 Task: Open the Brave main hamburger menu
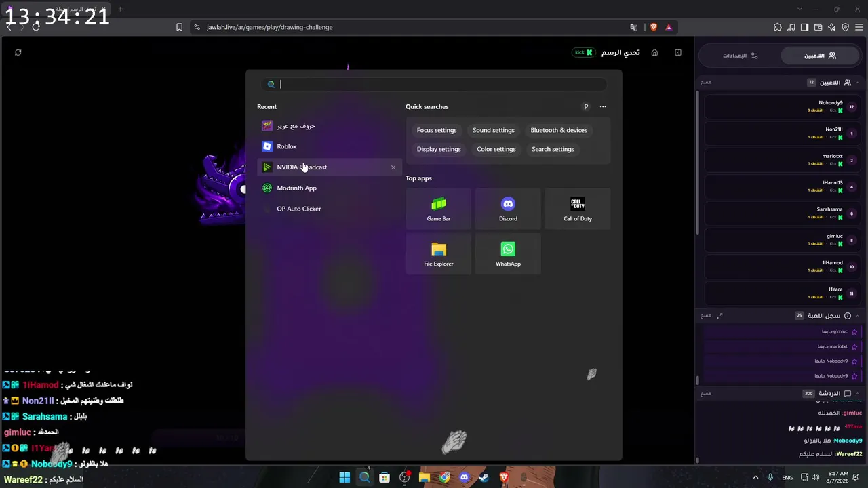859,27
